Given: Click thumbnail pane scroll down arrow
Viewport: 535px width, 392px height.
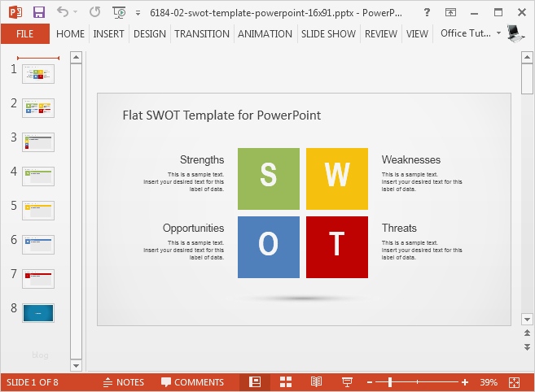Looking at the screenshot, I should tap(76, 366).
